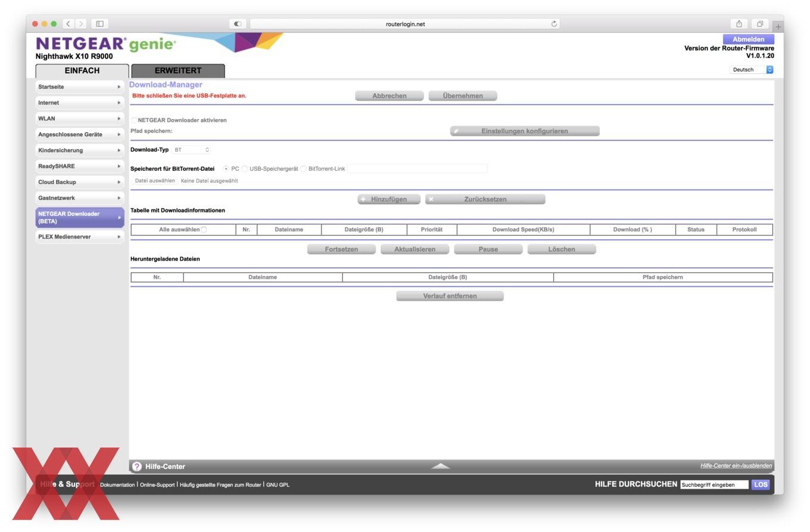Open a new Safari tab
The image size is (810, 532).
[778, 26]
